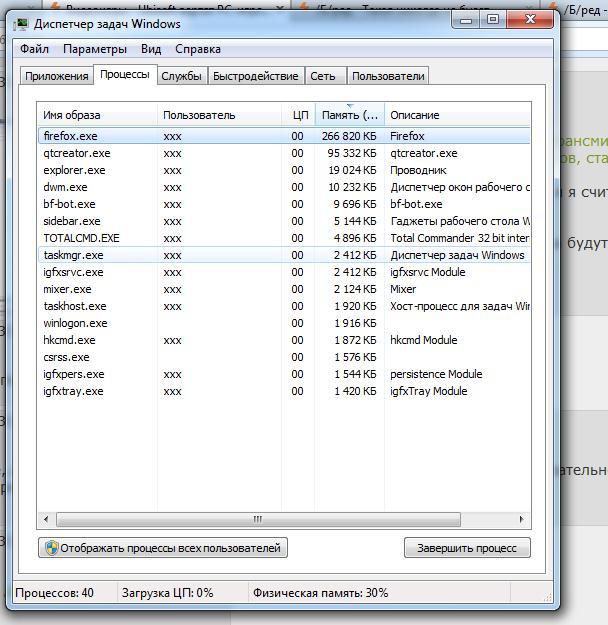This screenshot has height=625, width=608.
Task: Open the Файл menu
Action: pyautogui.click(x=34, y=49)
